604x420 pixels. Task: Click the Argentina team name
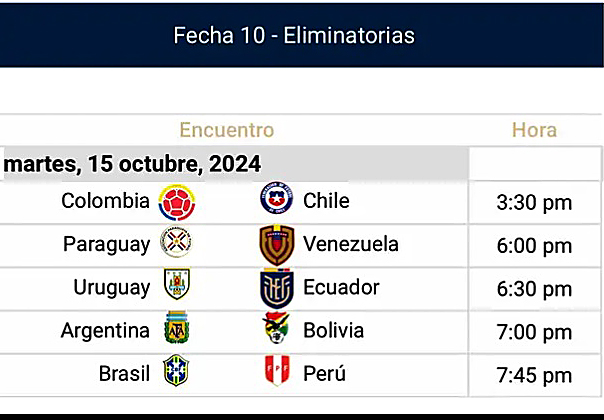105,330
